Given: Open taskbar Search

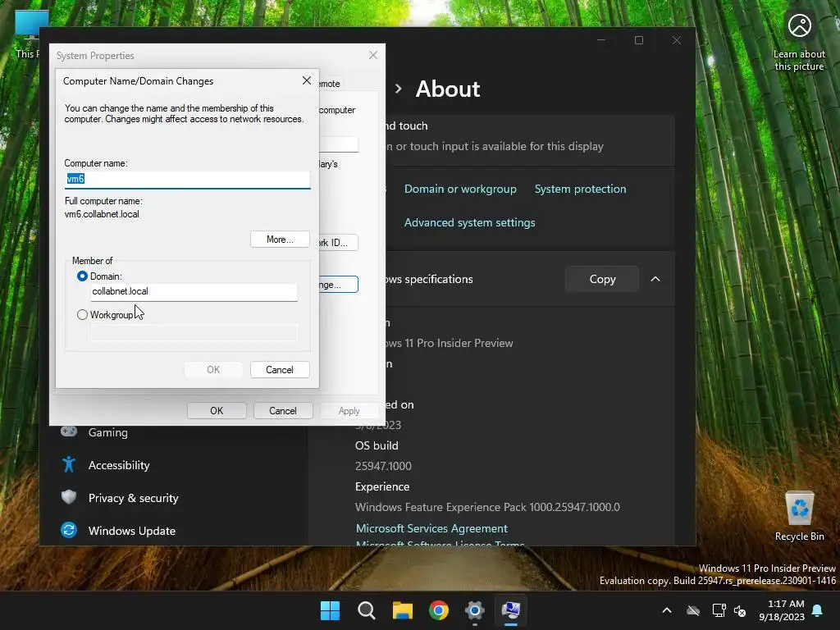Looking at the screenshot, I should point(367,610).
